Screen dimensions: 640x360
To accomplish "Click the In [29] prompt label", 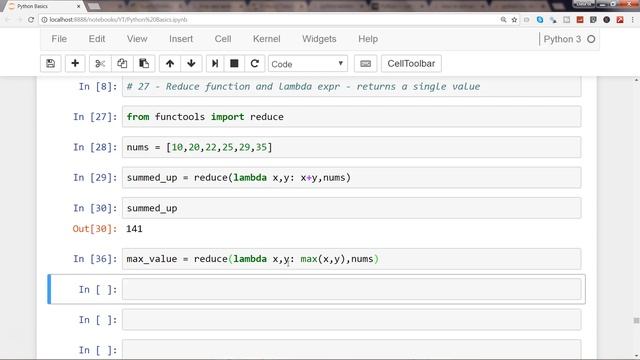I will (x=95, y=178).
